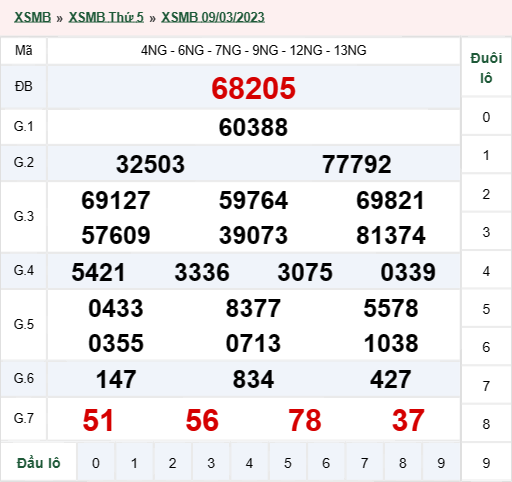The width and height of the screenshot is (512, 482).
Task: Select Đầu lô digit 1
Action: coord(134,463)
